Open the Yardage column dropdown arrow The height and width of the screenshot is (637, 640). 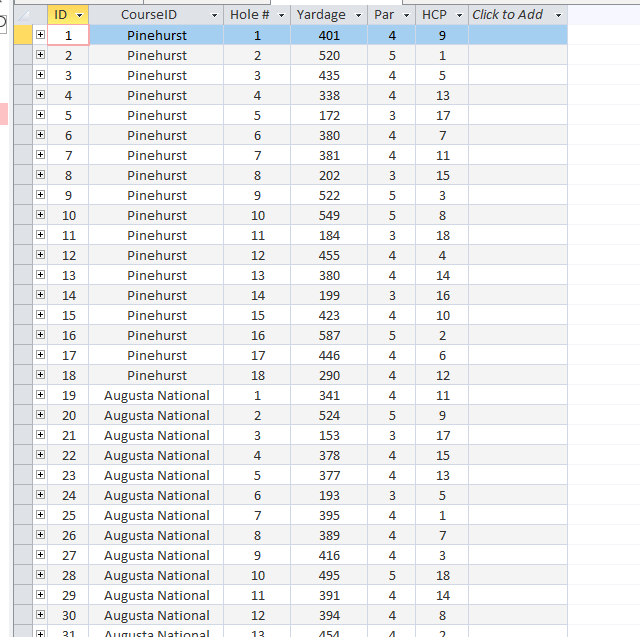(x=358, y=16)
